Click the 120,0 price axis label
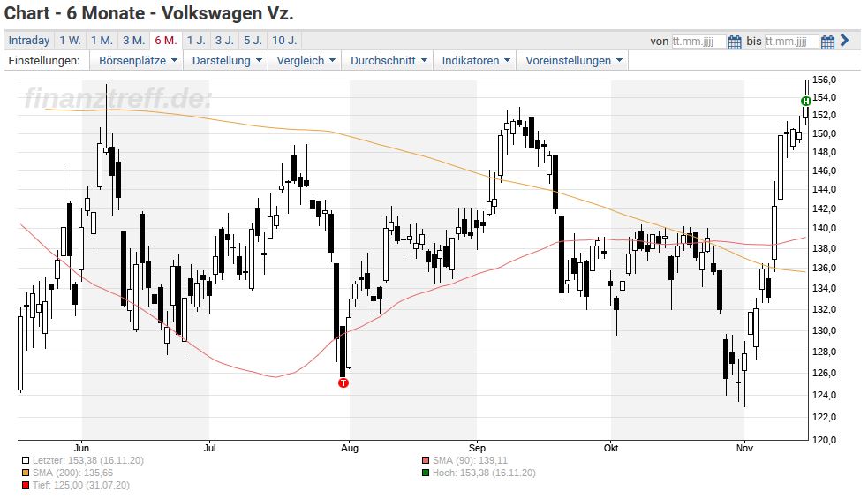 (x=824, y=440)
